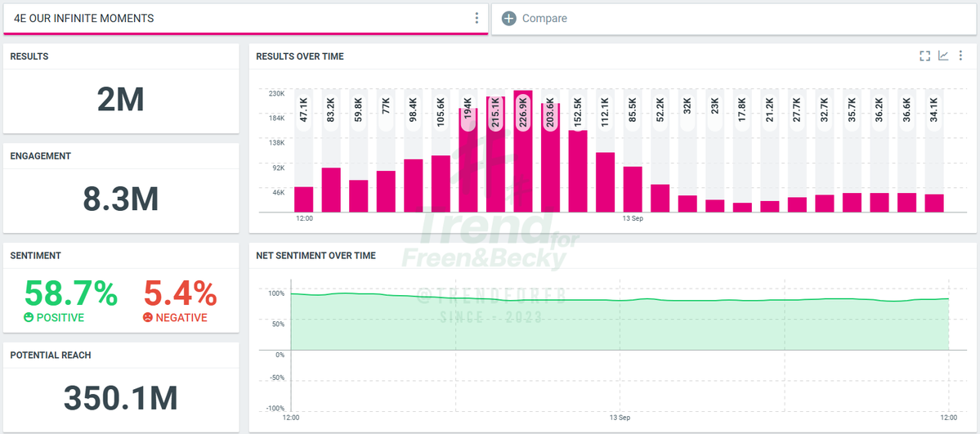
Task: Click the green net sentiment area
Action: point(620,325)
